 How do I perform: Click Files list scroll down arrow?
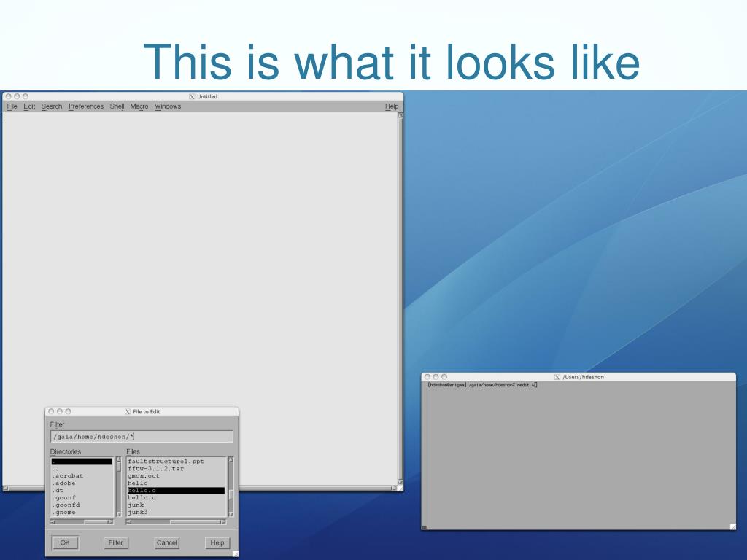coord(231,514)
